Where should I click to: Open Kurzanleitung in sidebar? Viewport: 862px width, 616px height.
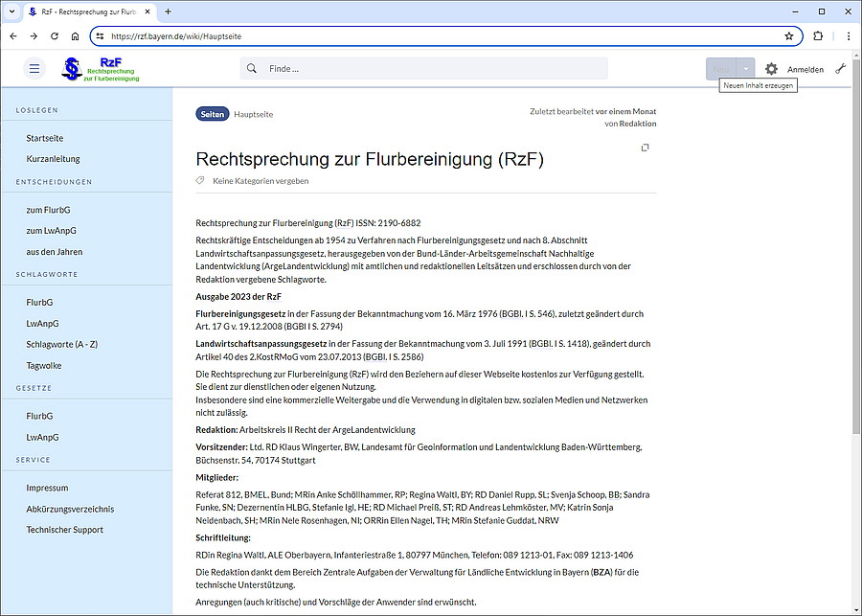pos(53,159)
